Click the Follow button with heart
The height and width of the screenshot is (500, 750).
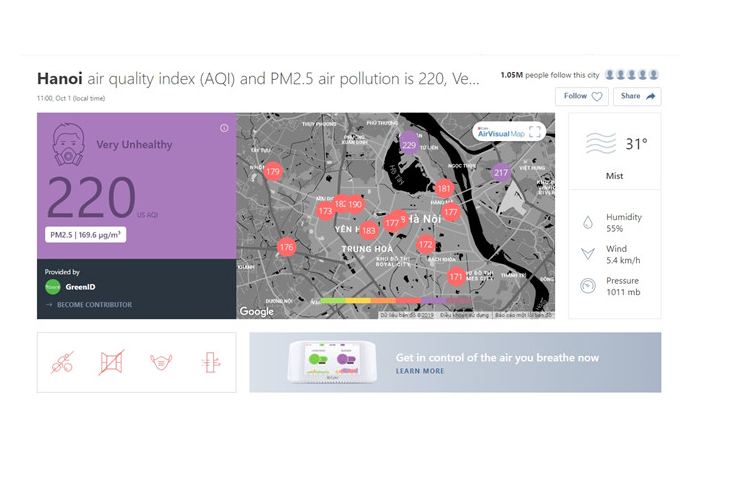click(583, 96)
